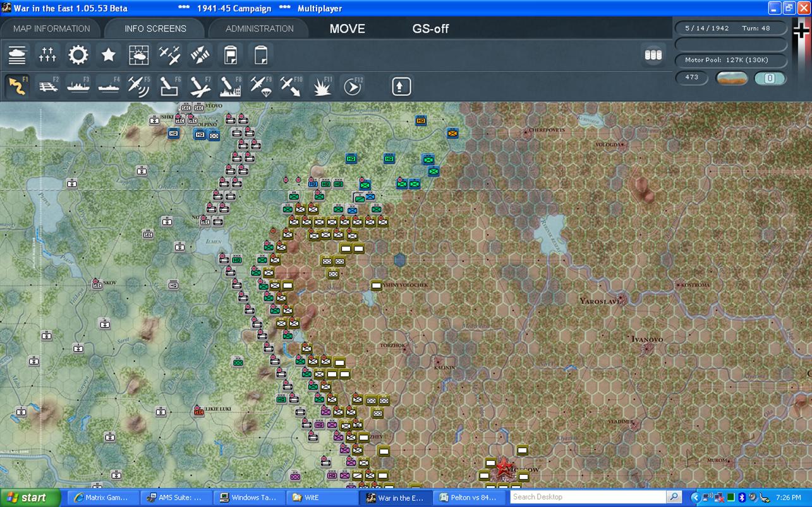Open the order of battle tank icon
812x507 pixels.
[18, 55]
